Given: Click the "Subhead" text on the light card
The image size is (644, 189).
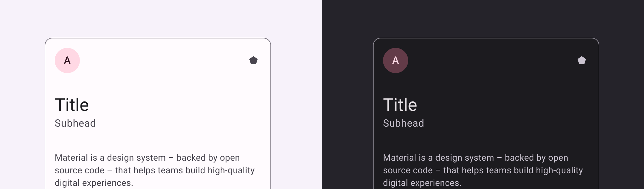Looking at the screenshot, I should tap(75, 123).
